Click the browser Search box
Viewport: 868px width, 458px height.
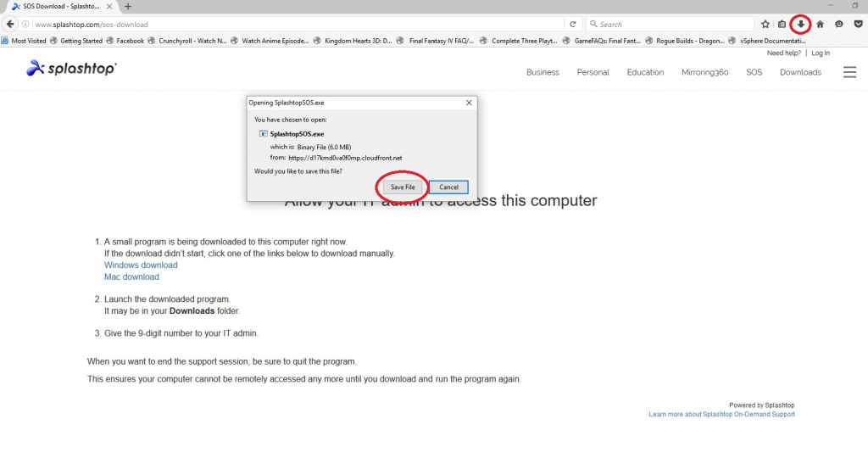click(670, 25)
